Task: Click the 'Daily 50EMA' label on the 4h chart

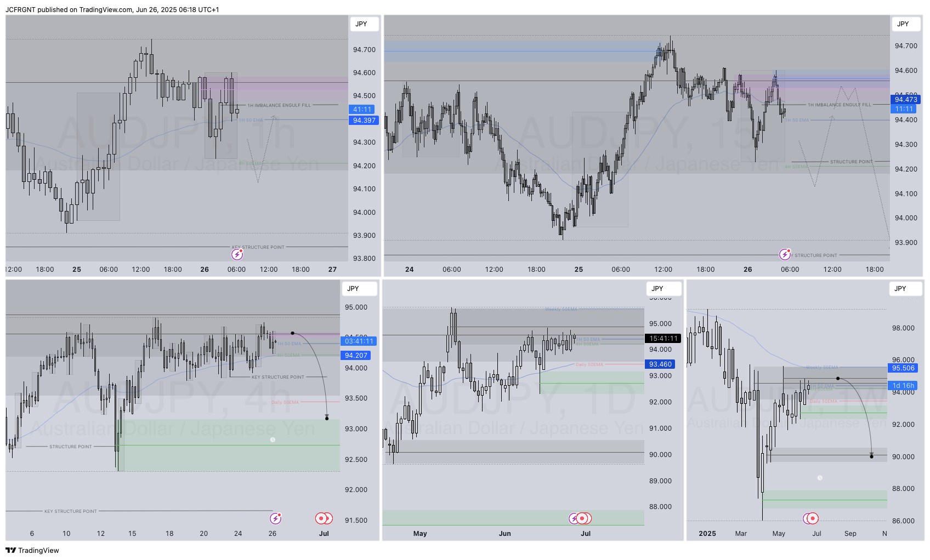Action: pos(285,402)
